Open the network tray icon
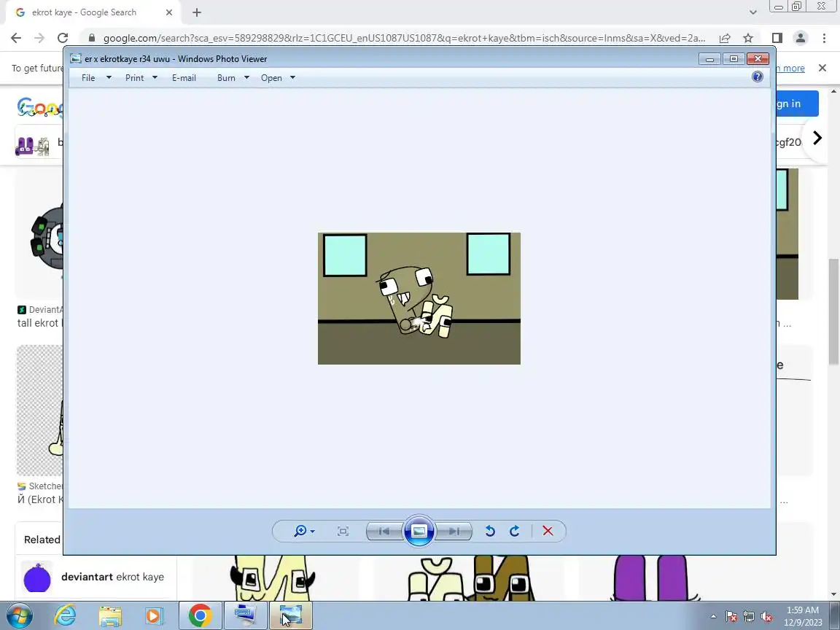Viewport: 840px width, 630px height. tap(748, 617)
